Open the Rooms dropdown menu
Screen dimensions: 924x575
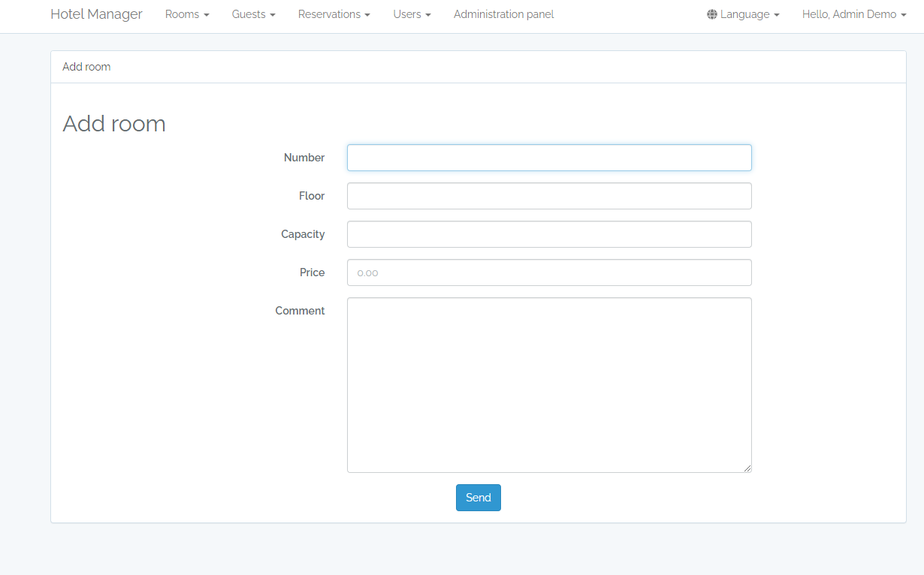coord(186,14)
